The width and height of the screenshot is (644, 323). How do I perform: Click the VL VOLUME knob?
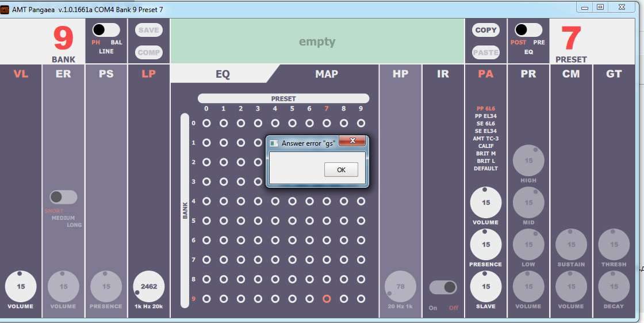[x=21, y=286]
